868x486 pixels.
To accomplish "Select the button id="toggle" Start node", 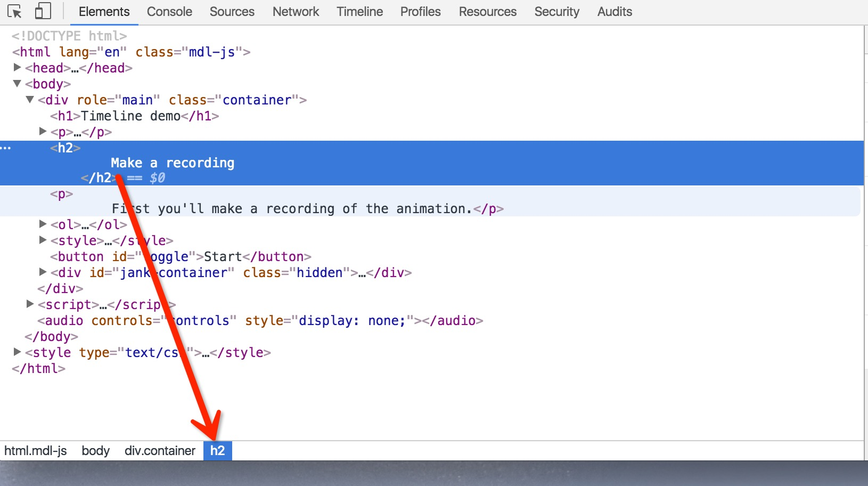I will [181, 256].
